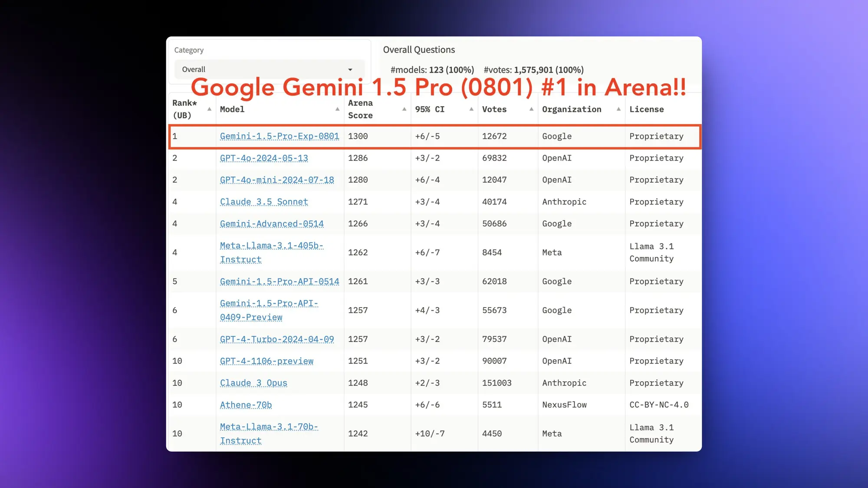Image resolution: width=868 pixels, height=488 pixels.
Task: Select the Arena Score cell 1286
Action: pyautogui.click(x=358, y=158)
